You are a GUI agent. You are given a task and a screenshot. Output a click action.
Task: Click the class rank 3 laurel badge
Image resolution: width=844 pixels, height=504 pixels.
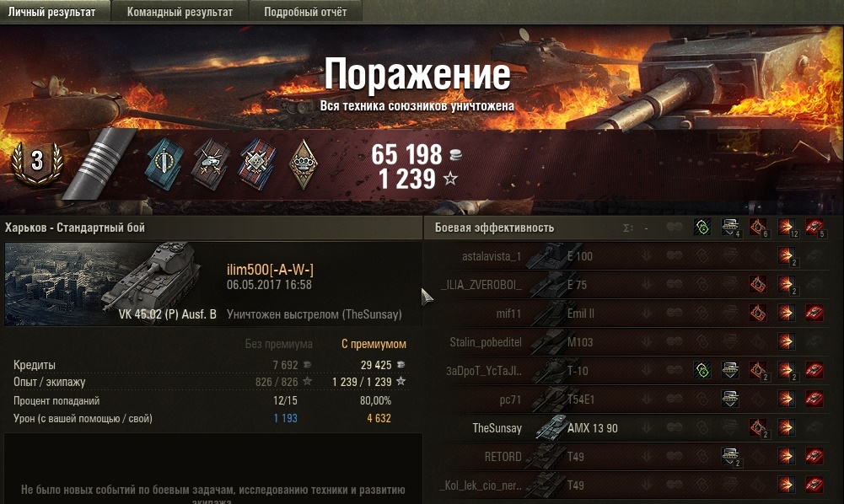tap(36, 162)
